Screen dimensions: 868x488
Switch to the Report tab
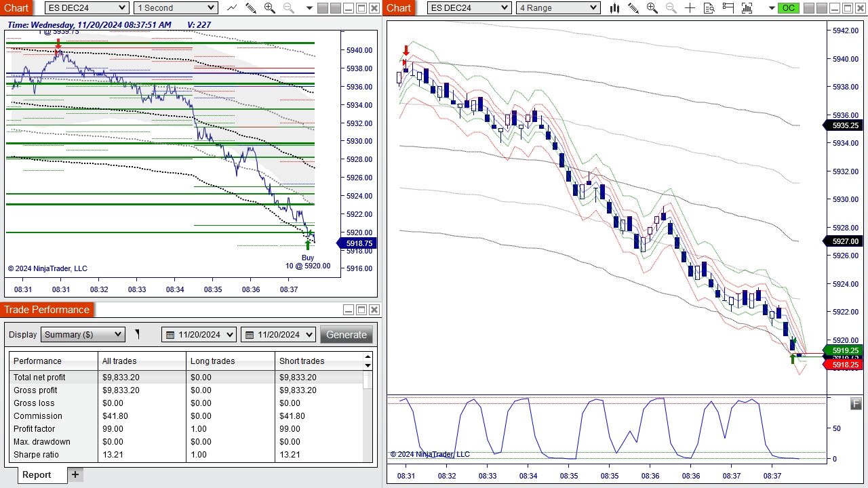37,474
